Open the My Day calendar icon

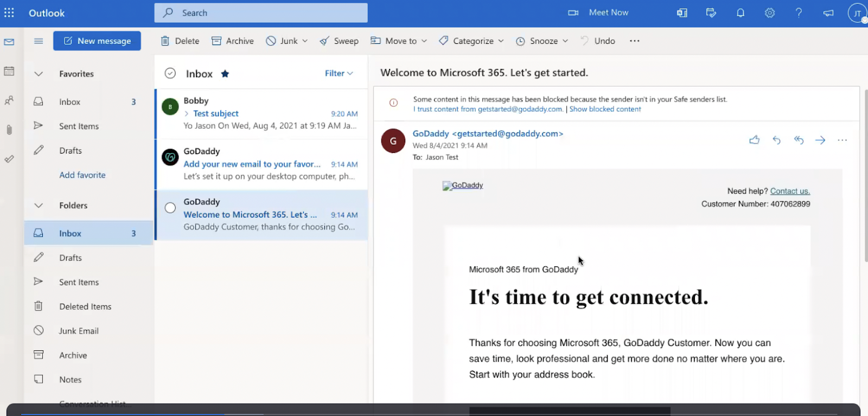click(711, 13)
